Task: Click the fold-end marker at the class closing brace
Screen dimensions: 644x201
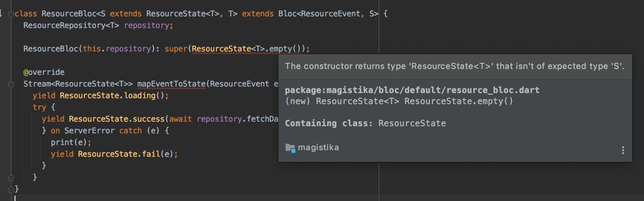Action: [11, 189]
